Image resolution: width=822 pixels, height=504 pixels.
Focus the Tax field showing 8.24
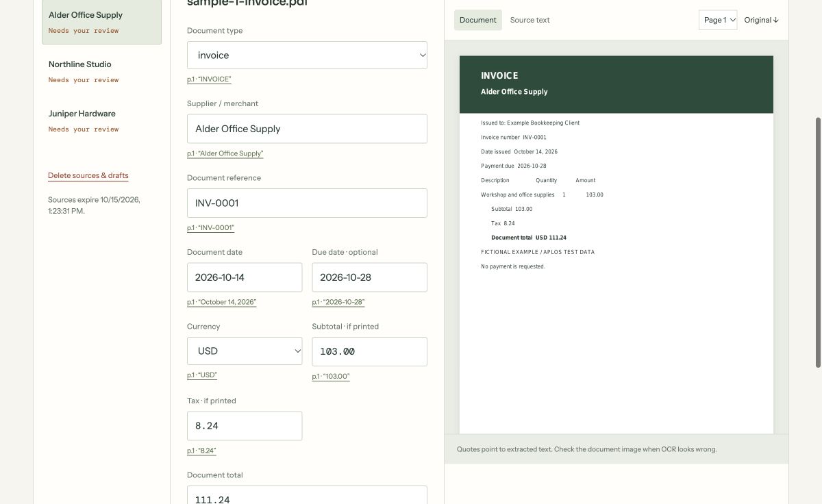pyautogui.click(x=245, y=426)
